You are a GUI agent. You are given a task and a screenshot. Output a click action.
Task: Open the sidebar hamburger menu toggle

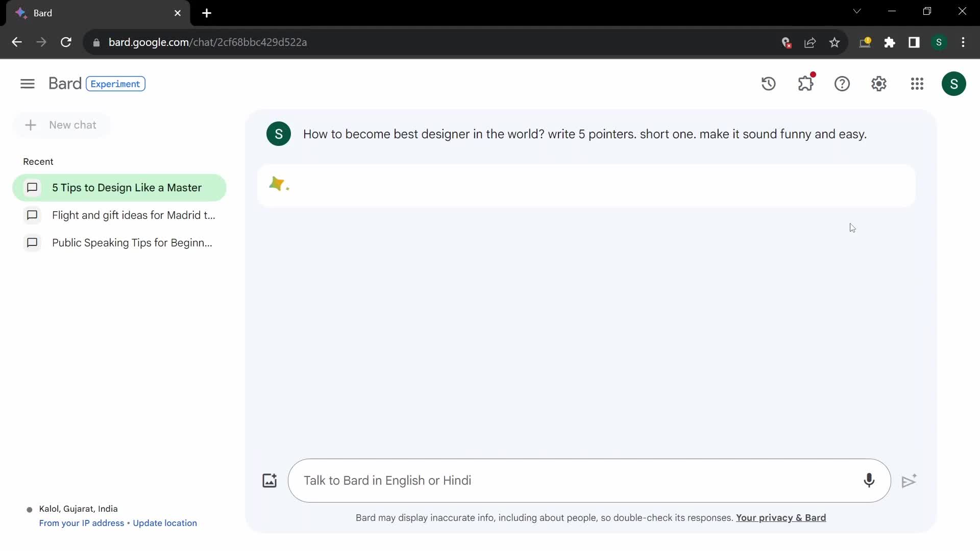click(x=27, y=84)
